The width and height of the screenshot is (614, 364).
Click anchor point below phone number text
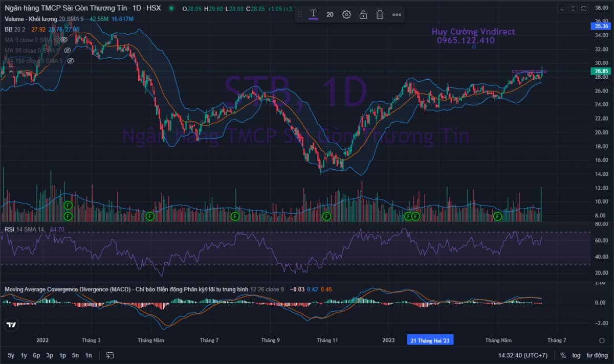(x=474, y=47)
